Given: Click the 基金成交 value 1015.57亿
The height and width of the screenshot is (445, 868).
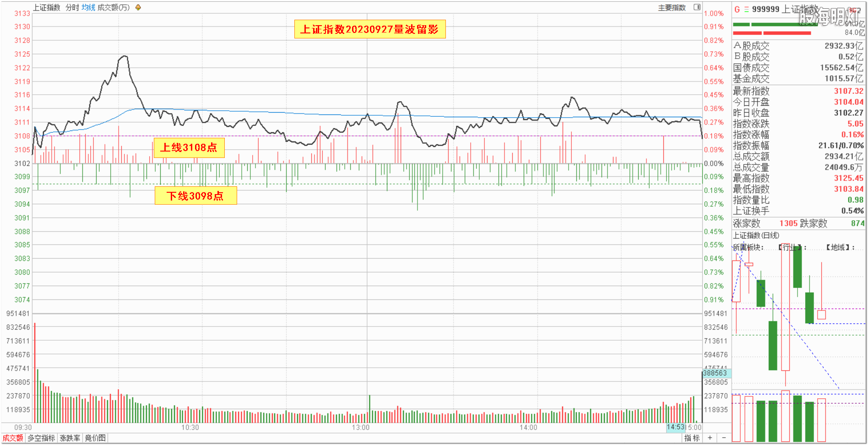Looking at the screenshot, I should [844, 79].
